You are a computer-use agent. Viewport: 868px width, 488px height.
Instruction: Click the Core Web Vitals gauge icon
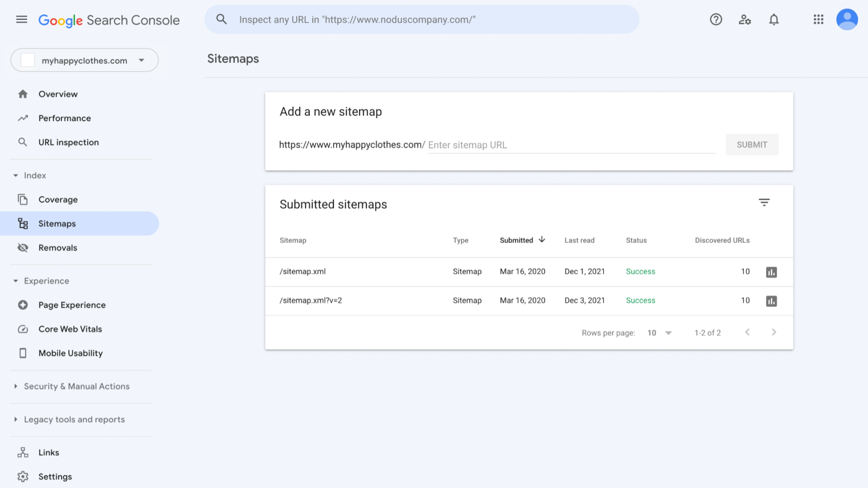tap(23, 329)
